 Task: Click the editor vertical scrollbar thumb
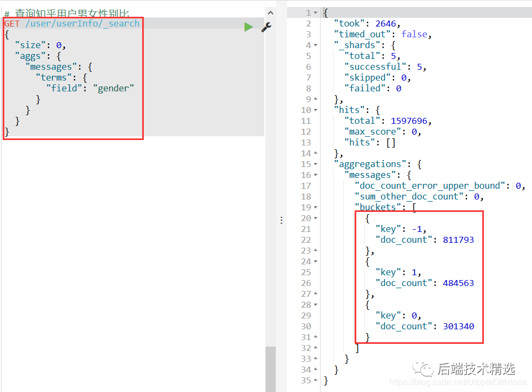point(270,369)
